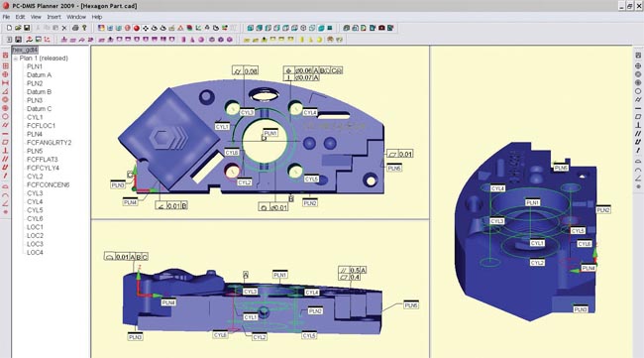Click the New file toolbar icon
The height and width of the screenshot is (358, 644).
point(9,28)
